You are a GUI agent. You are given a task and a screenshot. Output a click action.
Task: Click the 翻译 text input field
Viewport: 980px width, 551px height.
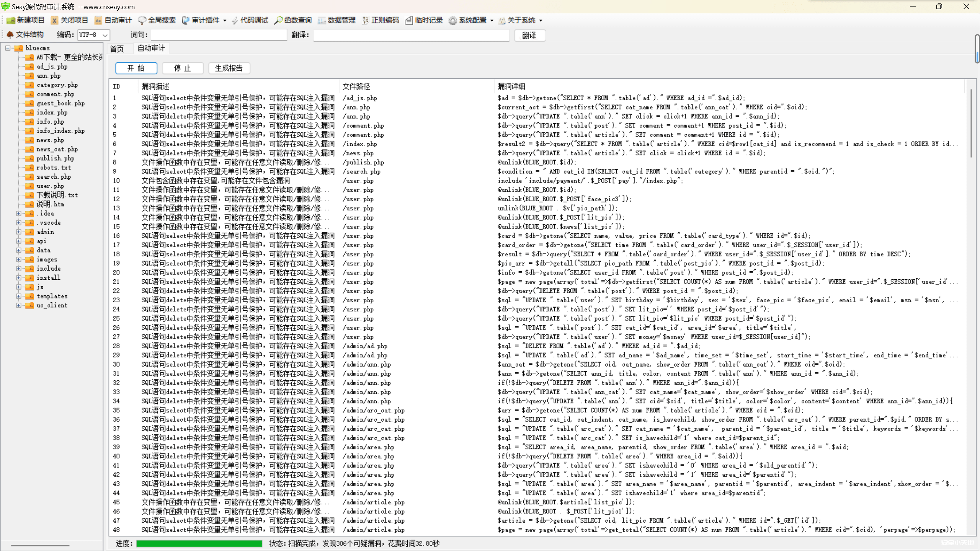point(411,35)
